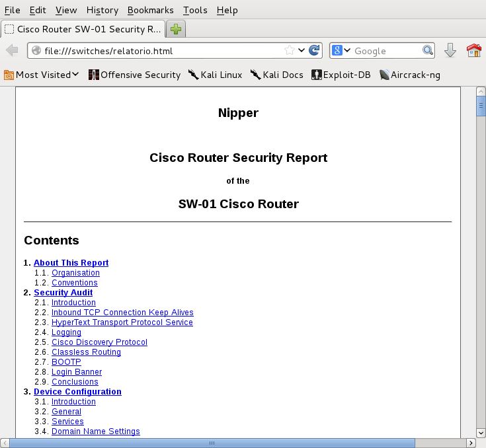Follow the Organisation link
Image resolution: width=486 pixels, height=448 pixels.
click(x=75, y=273)
